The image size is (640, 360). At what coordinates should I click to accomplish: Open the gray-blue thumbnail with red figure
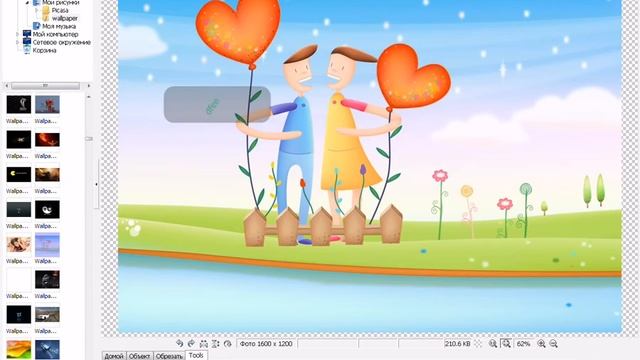[x=47, y=104]
